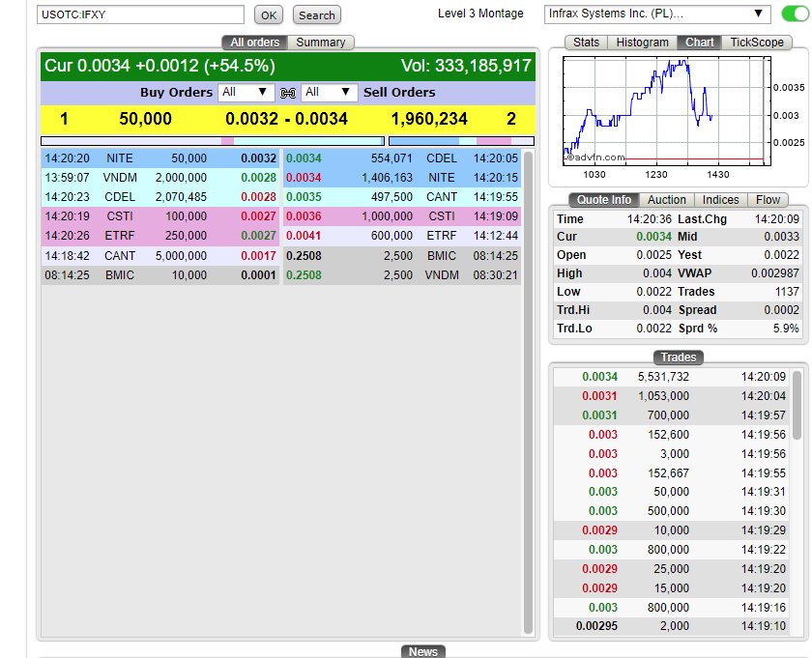
Task: Select ETRF buy order of 250,000
Action: (x=160, y=236)
